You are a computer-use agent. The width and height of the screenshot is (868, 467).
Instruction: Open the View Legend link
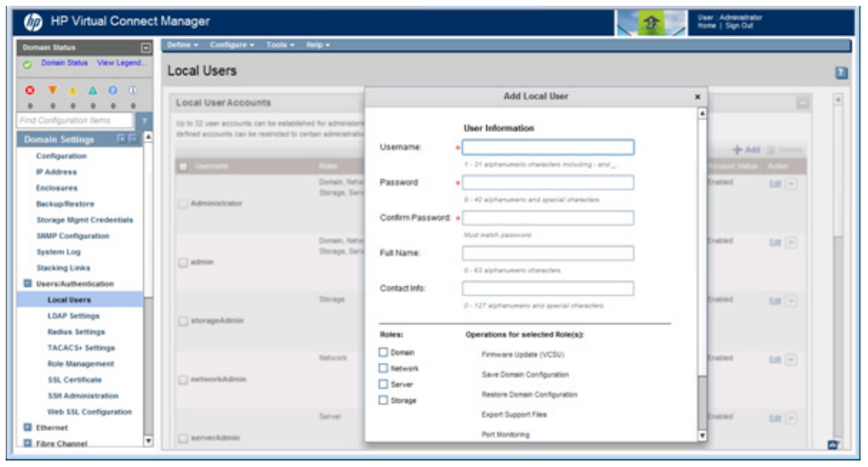pos(121,63)
